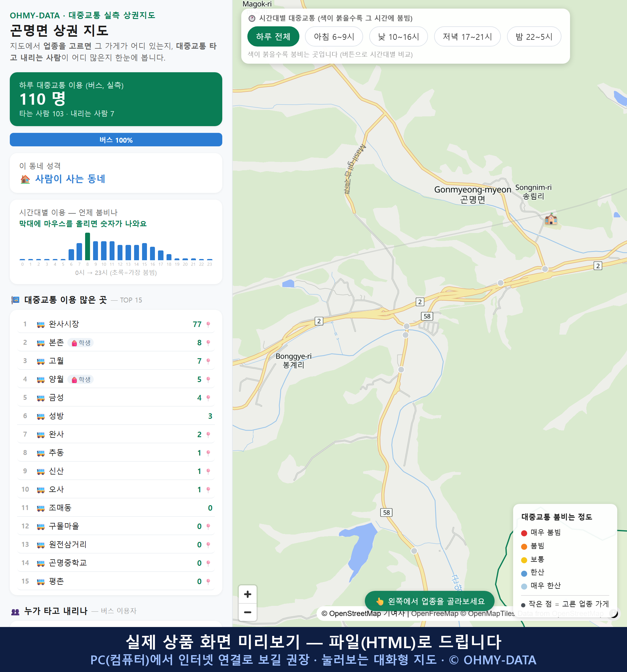
Task: Click the bus icon for 조매동
Action: [x=40, y=508]
